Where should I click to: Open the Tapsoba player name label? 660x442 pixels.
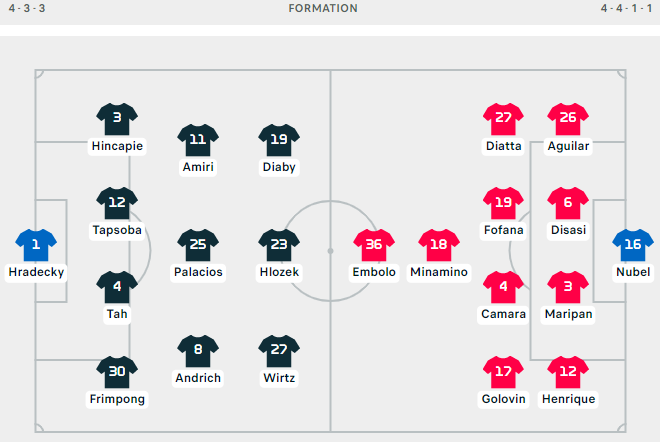click(x=117, y=230)
